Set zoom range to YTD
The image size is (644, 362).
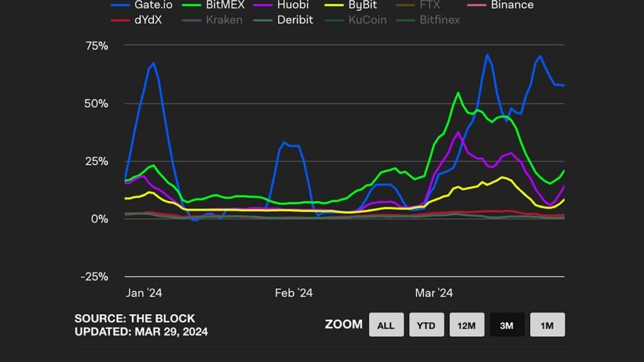pyautogui.click(x=426, y=325)
